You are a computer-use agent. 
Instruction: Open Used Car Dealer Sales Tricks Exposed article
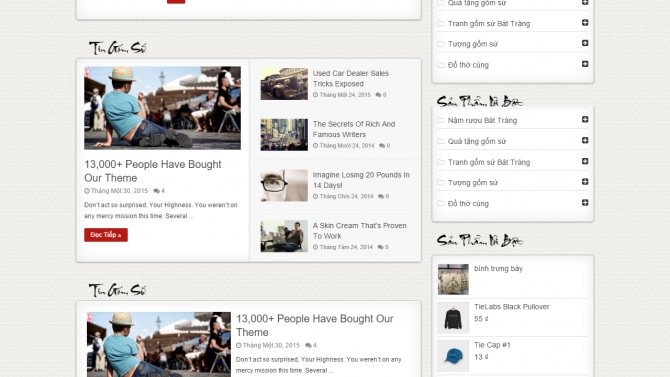click(x=350, y=79)
